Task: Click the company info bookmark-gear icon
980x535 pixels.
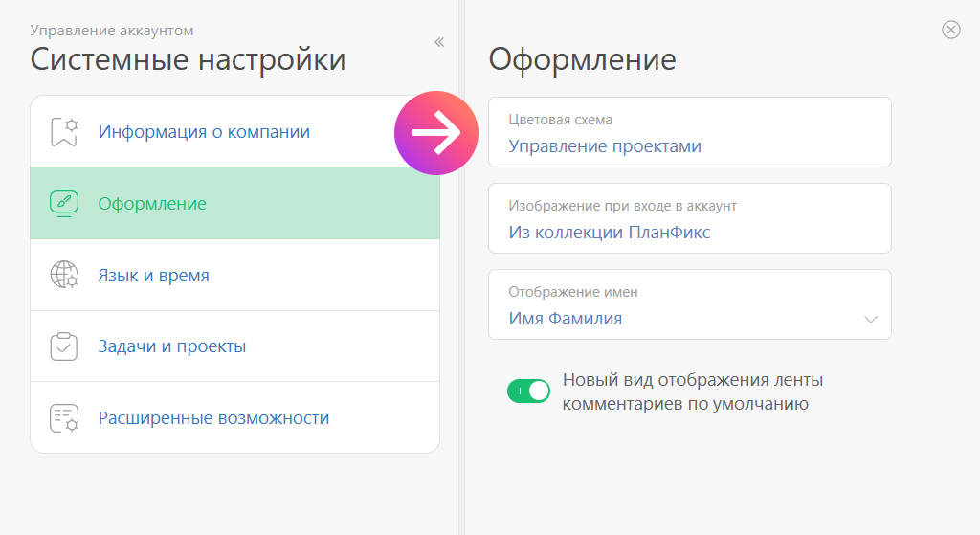Action: [x=64, y=132]
